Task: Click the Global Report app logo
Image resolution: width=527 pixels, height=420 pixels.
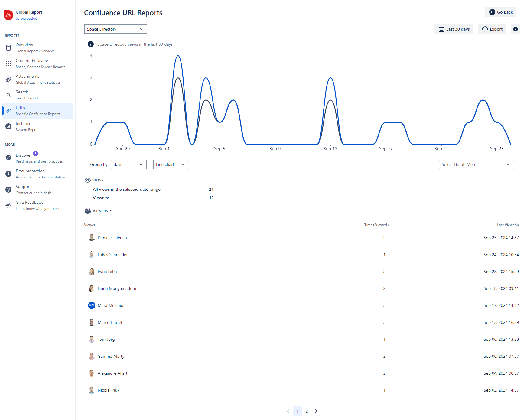Action: click(x=8, y=15)
